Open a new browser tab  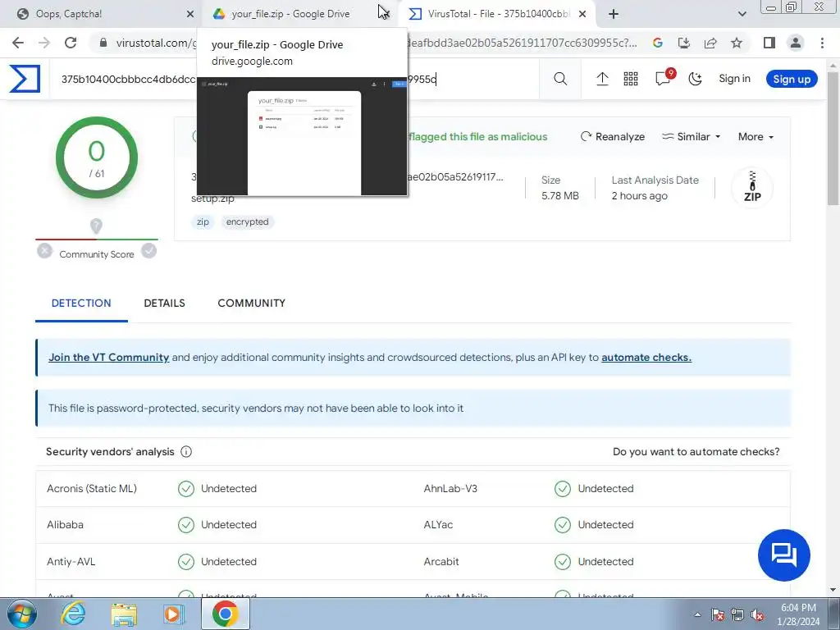(614, 14)
